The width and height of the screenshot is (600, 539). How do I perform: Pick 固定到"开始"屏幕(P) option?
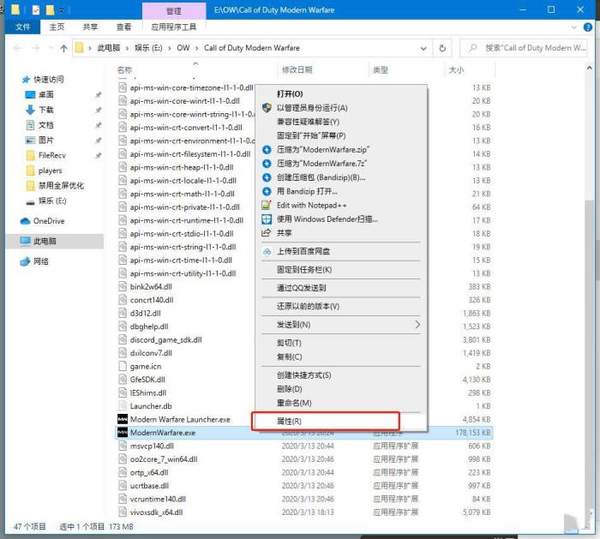point(311,136)
